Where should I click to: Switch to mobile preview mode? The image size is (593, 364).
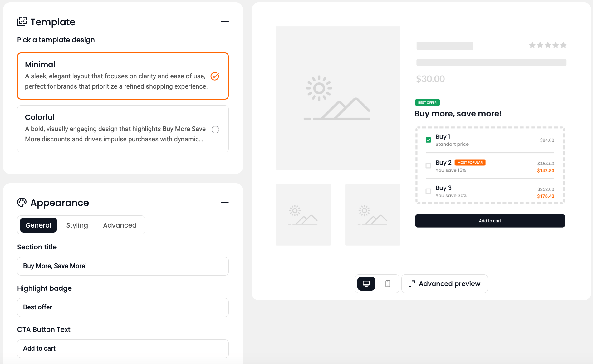(x=388, y=283)
